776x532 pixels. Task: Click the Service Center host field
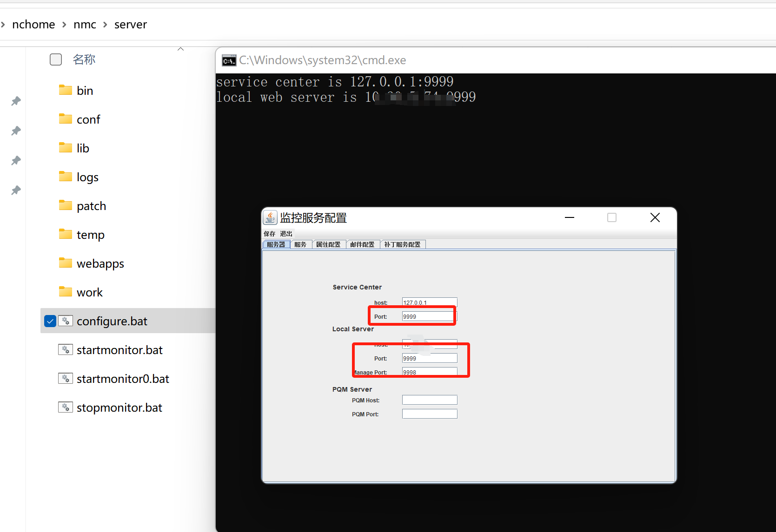pos(430,302)
